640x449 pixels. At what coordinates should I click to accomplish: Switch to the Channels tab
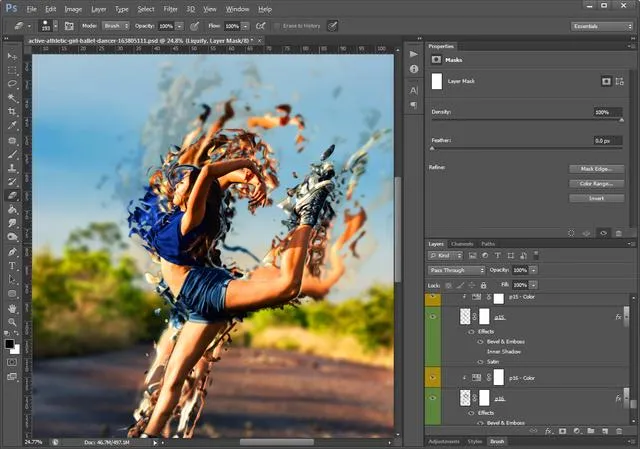462,244
